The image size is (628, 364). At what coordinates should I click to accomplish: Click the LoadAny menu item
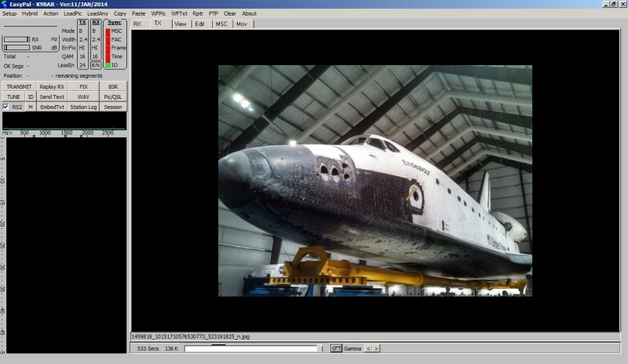[x=97, y=13]
